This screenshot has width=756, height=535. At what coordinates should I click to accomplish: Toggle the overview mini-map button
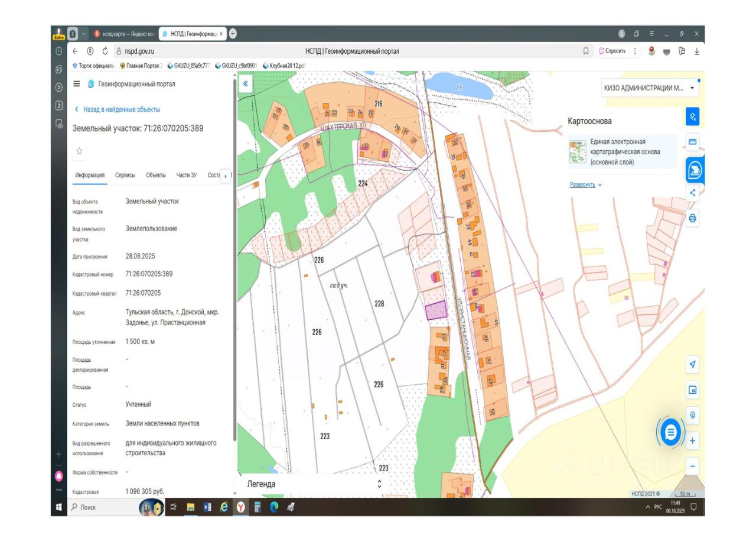(692, 390)
